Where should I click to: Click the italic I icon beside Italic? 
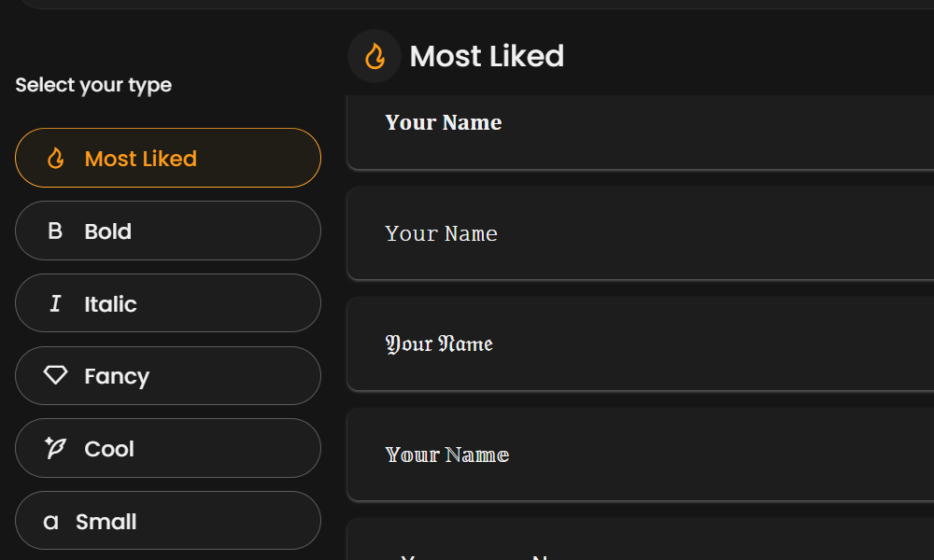pos(54,303)
